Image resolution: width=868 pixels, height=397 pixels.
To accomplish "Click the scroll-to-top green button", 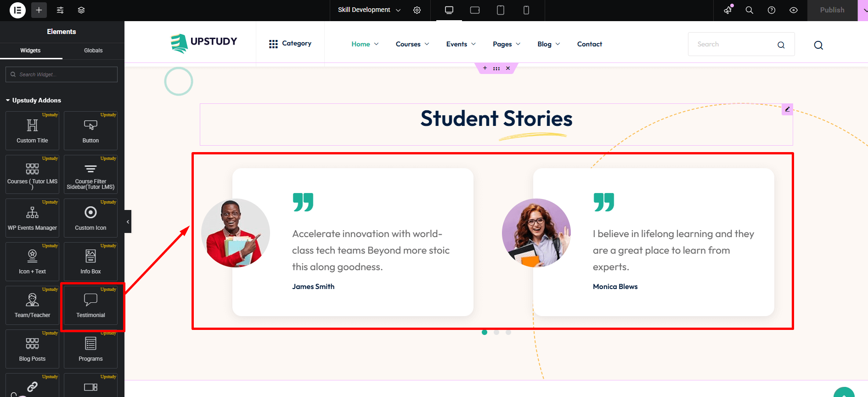I will point(844,392).
